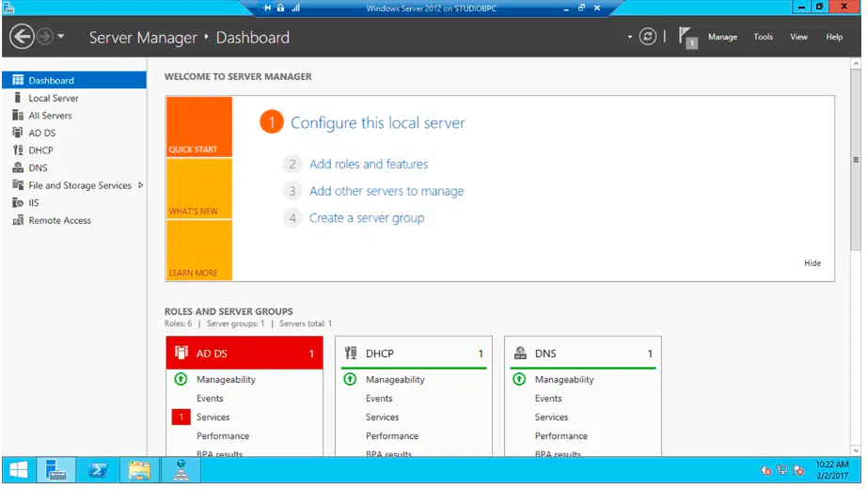The width and height of the screenshot is (868, 489).
Task: Click Server Manager in the taskbar
Action: point(55,470)
